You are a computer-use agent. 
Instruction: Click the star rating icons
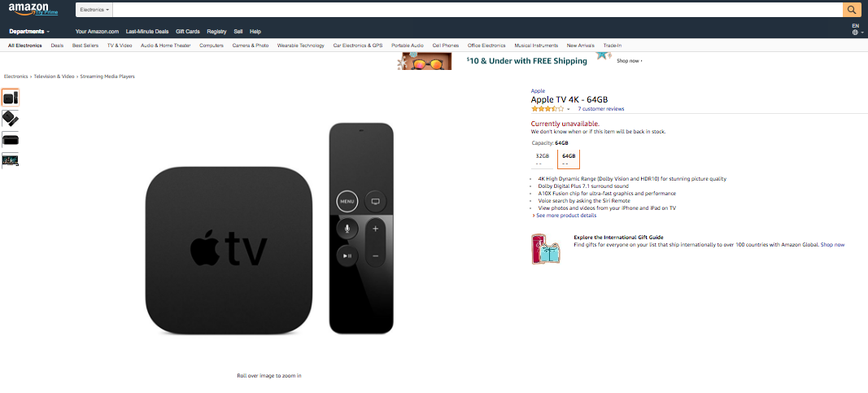pos(547,109)
